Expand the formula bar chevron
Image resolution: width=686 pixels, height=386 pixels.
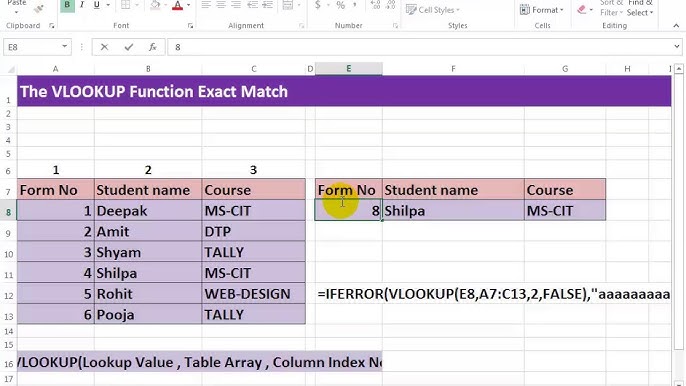point(677,46)
